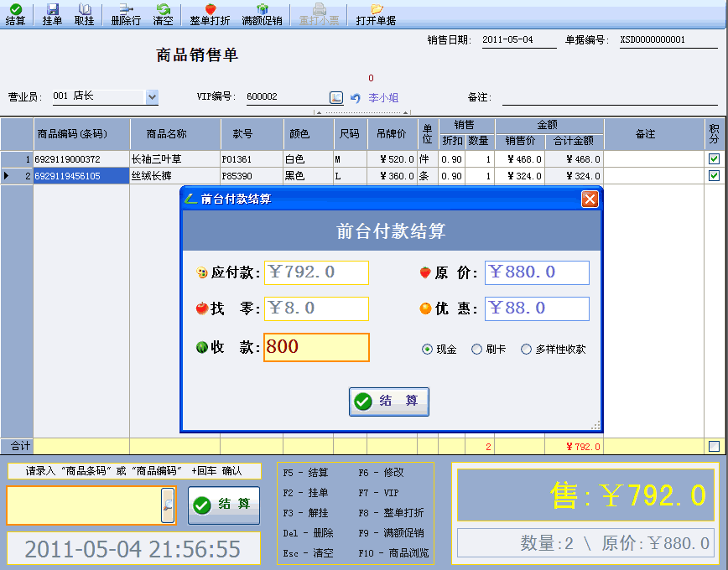Click the 清空 clear-all toolbar icon
This screenshot has height=570, width=728.
click(x=163, y=14)
